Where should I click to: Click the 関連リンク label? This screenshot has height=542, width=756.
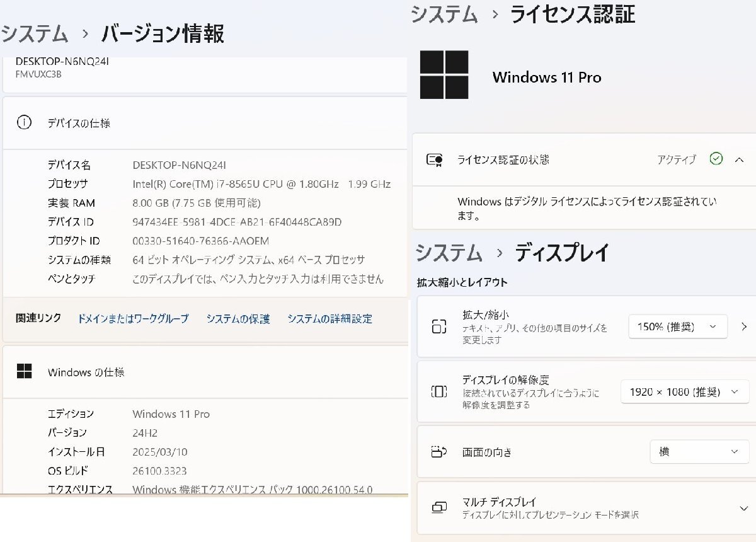(x=38, y=318)
